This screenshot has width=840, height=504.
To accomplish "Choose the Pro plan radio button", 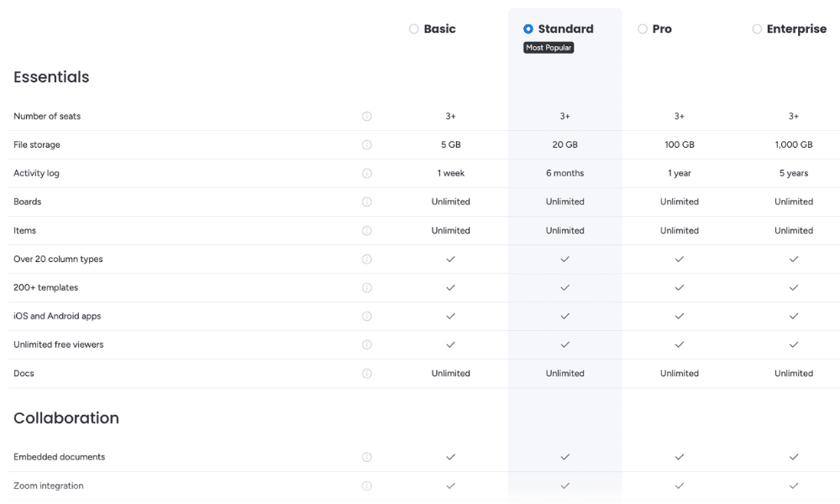I will tap(643, 29).
